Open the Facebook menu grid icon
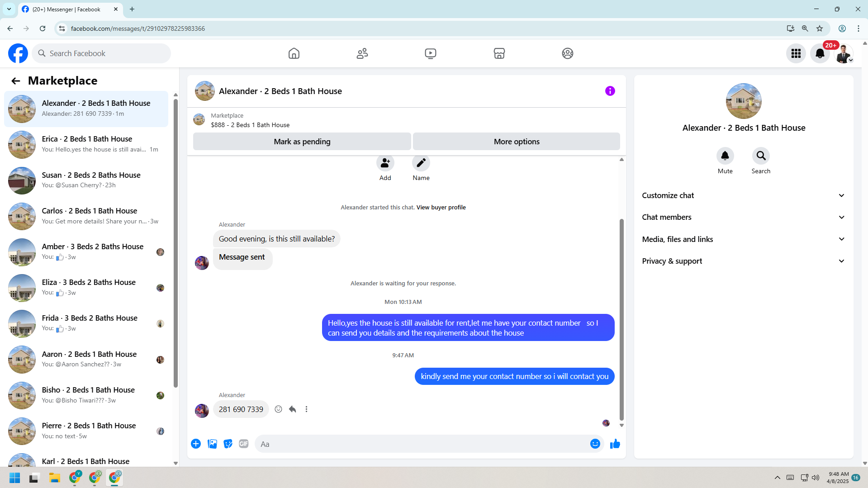This screenshot has width=868, height=488. 796,53
